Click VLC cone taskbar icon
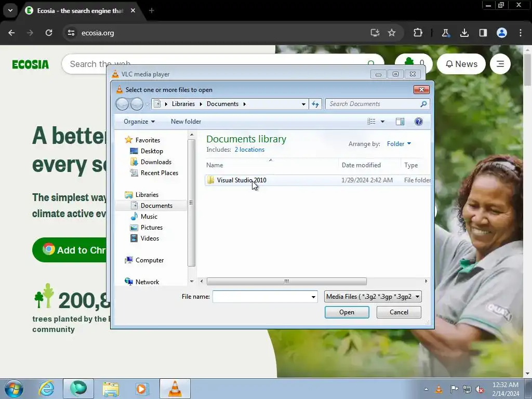Viewport: 532px width, 399px height. coord(175,389)
